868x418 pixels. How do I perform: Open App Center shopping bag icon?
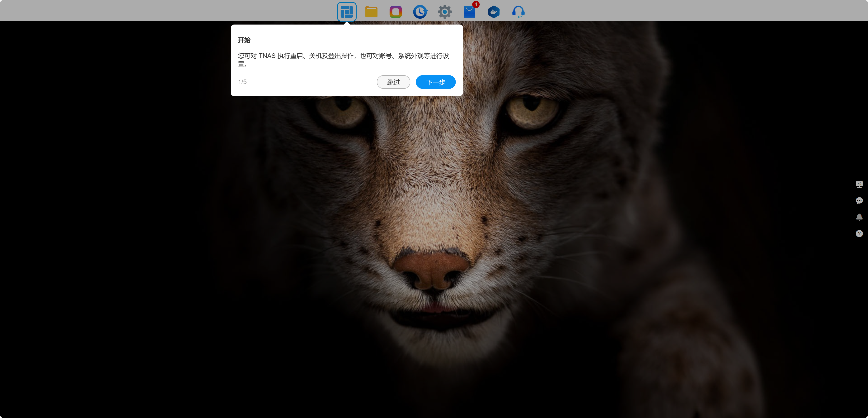tap(469, 12)
